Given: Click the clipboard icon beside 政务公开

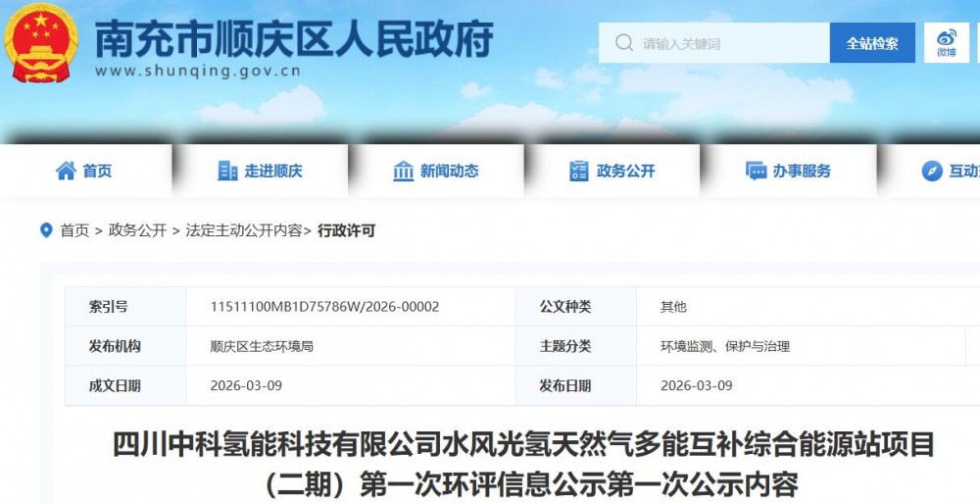Looking at the screenshot, I should (579, 171).
